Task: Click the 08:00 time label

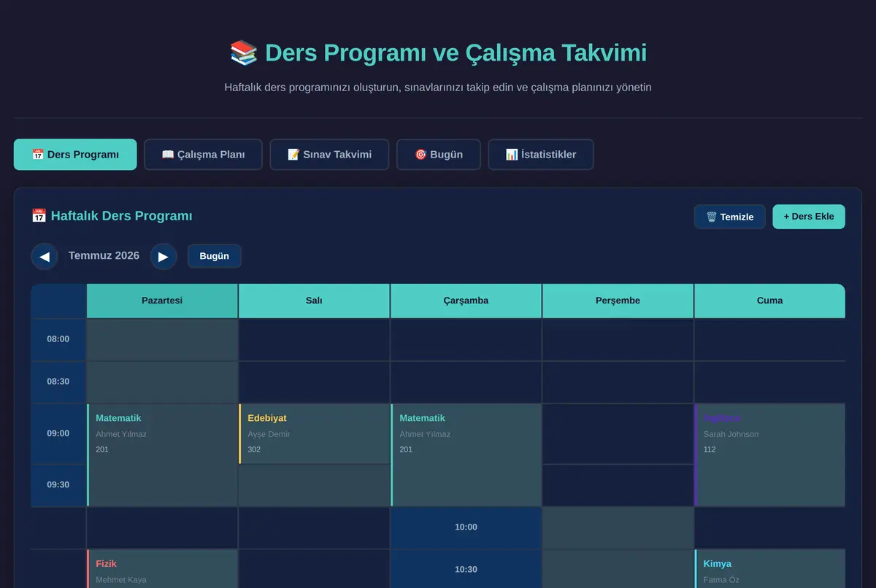Action: (x=58, y=339)
